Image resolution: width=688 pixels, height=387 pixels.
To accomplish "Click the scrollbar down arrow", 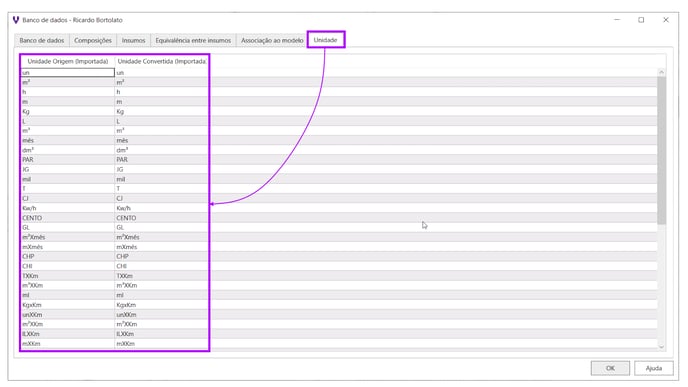I will click(x=661, y=347).
